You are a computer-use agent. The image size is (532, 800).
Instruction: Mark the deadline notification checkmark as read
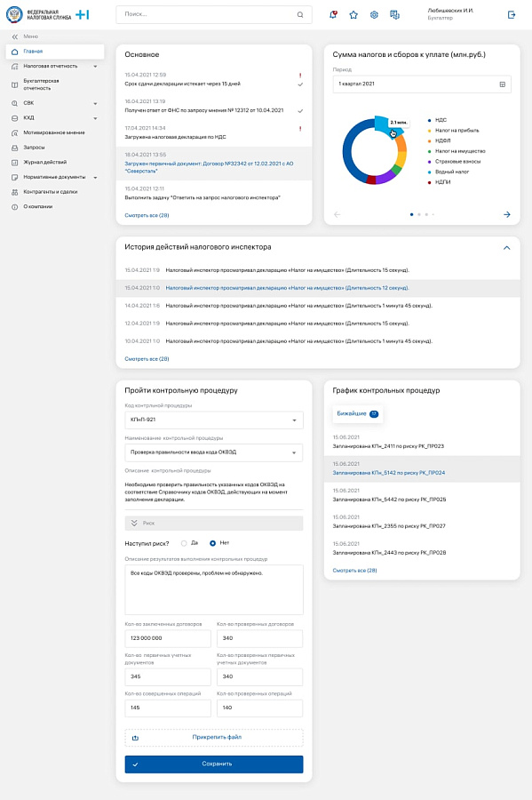(x=300, y=84)
